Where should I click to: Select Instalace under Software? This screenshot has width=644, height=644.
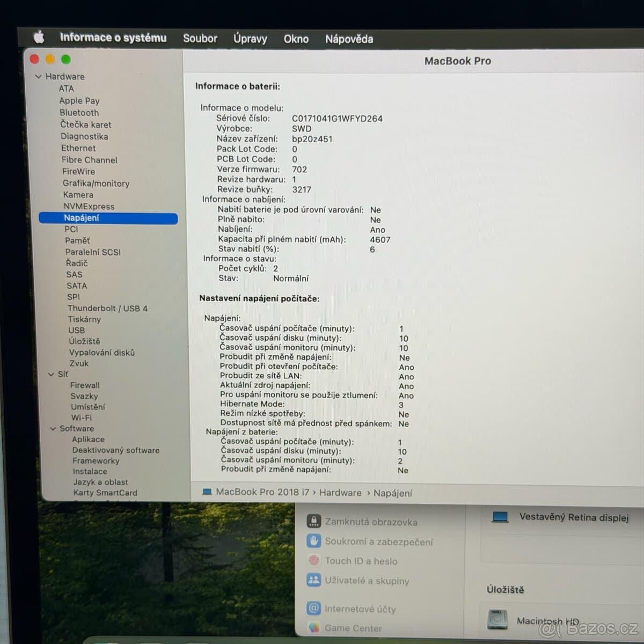pyautogui.click(x=90, y=472)
